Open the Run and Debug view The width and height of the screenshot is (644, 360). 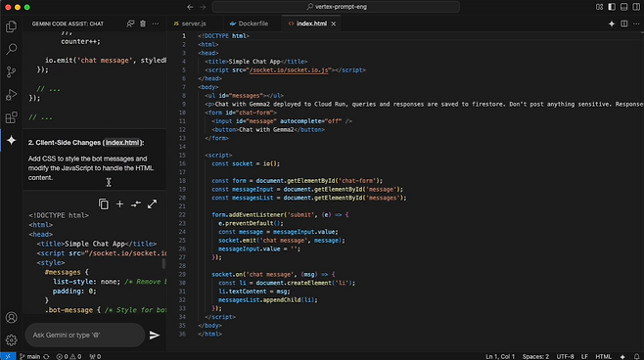tap(11, 95)
